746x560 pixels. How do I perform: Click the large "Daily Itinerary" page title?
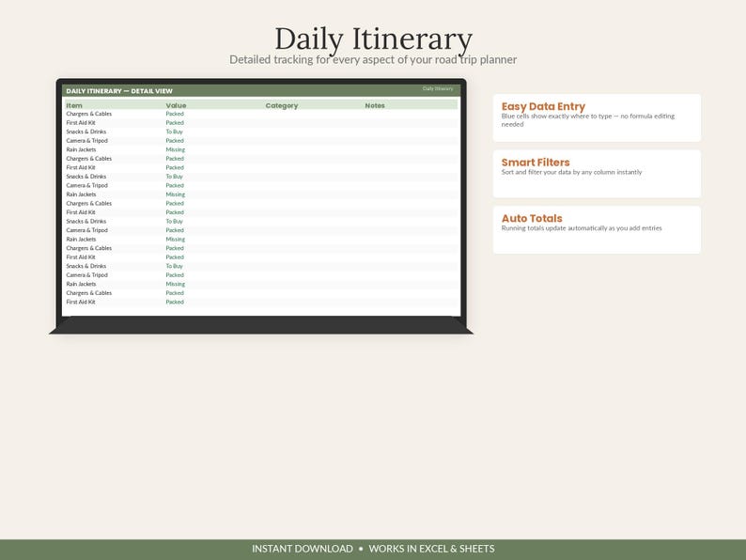click(x=374, y=39)
